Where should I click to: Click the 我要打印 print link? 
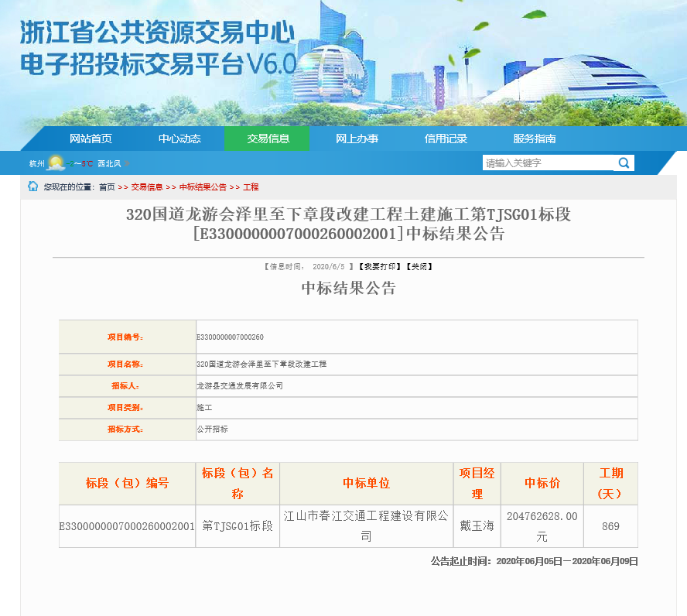379,266
